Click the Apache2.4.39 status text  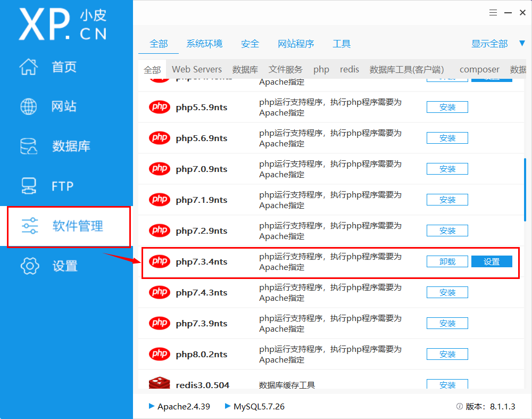pos(184,406)
